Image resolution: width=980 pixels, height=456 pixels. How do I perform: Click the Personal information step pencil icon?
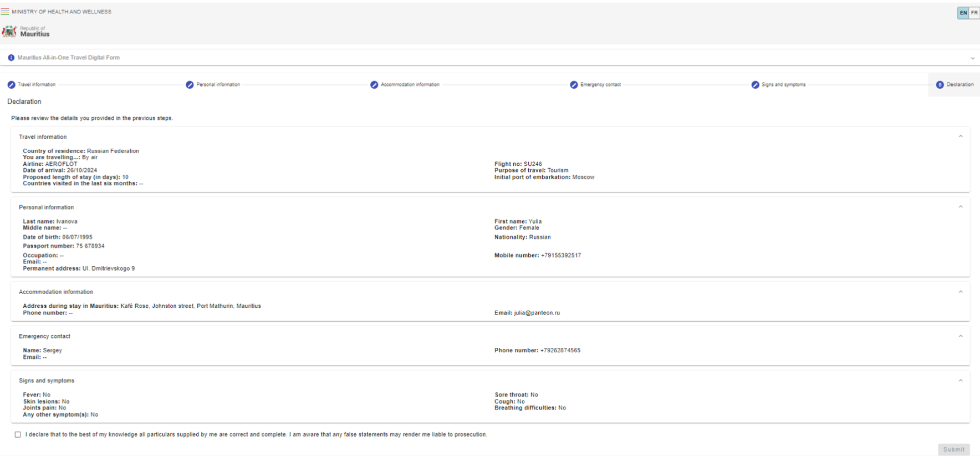point(190,85)
